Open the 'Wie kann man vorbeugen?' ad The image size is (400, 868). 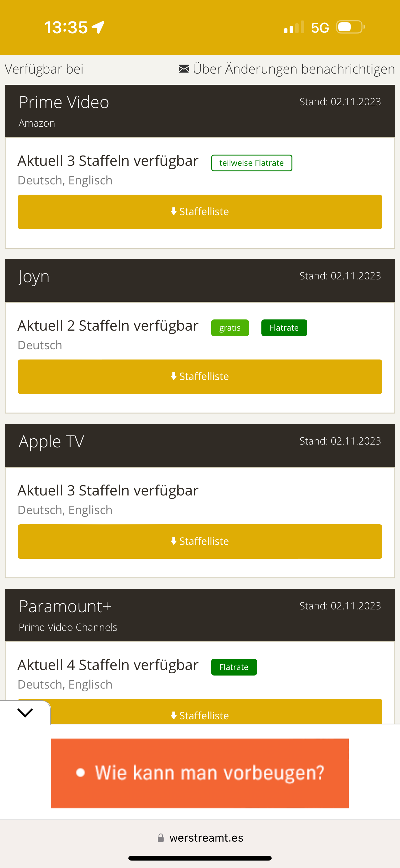(200, 773)
